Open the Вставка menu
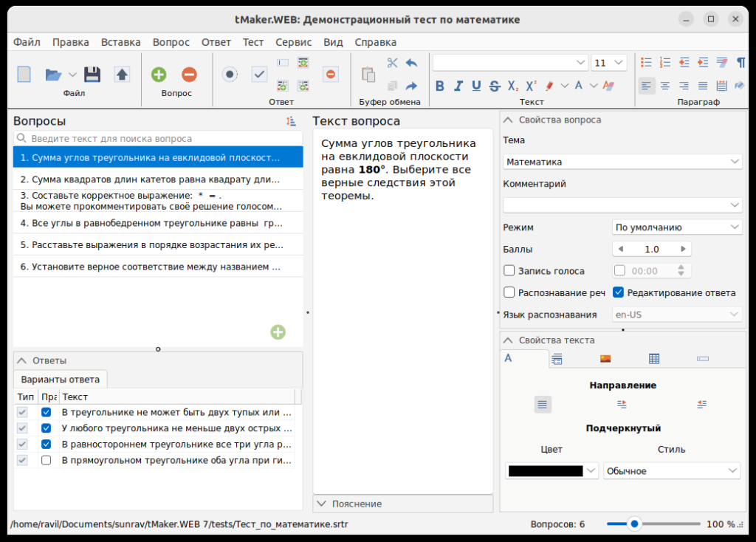This screenshot has width=756, height=542. pyautogui.click(x=120, y=42)
